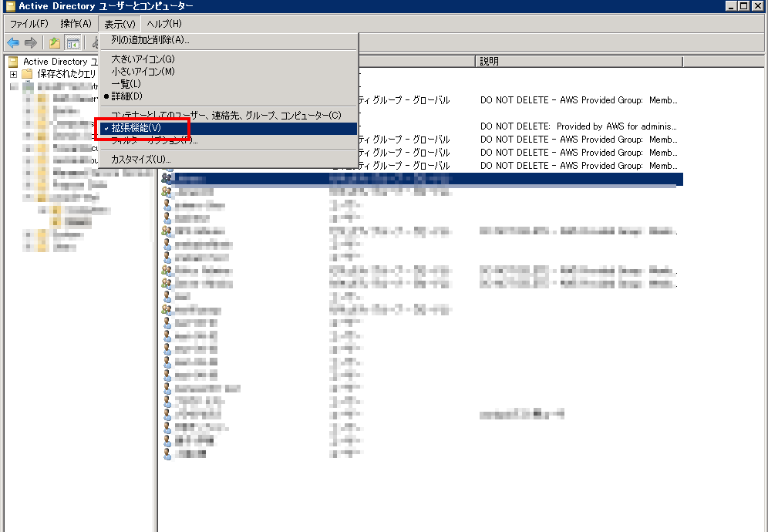The width and height of the screenshot is (768, 532).
Task: Open the ヘルプ(H) menu
Action: 163,24
